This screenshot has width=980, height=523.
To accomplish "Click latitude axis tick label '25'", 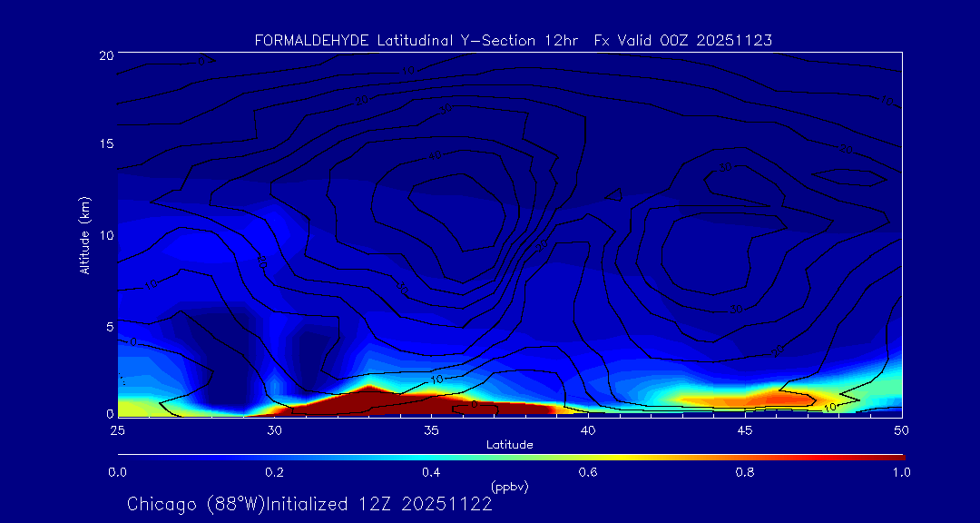I will [117, 430].
